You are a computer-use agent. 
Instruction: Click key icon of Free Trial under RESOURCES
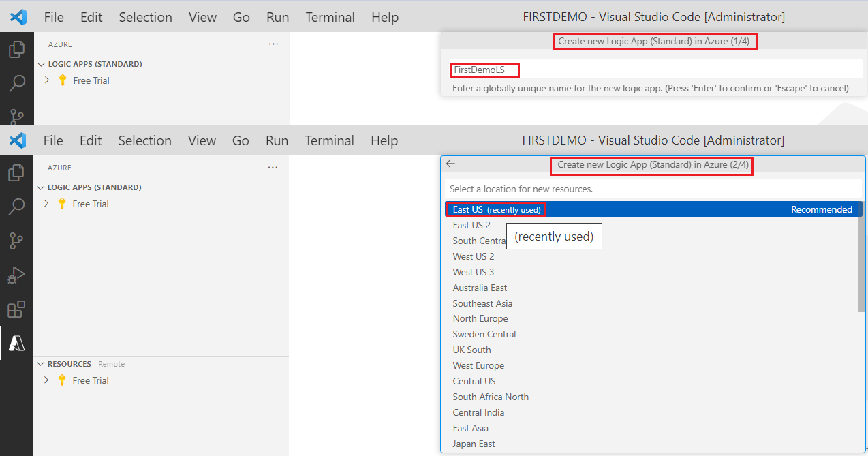(x=62, y=380)
